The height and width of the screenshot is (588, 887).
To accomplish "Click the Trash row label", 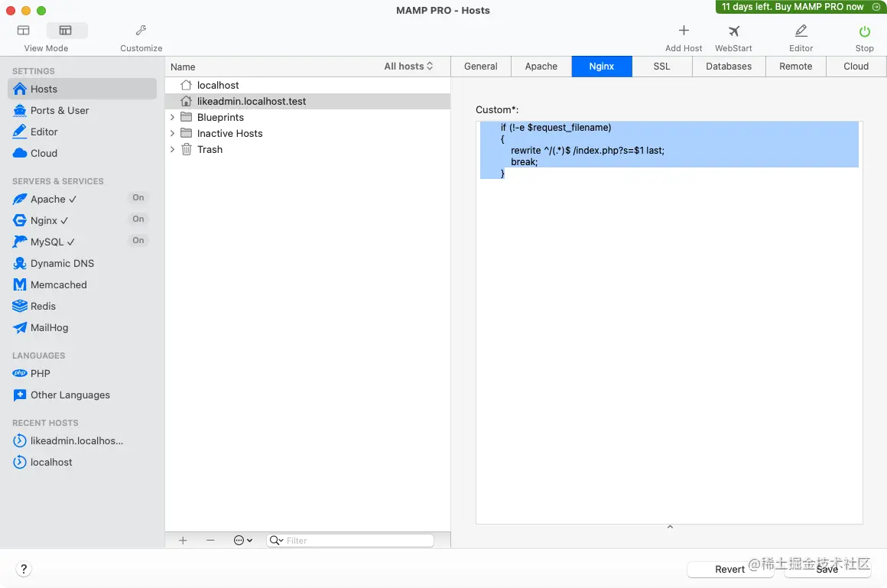I will [210, 149].
